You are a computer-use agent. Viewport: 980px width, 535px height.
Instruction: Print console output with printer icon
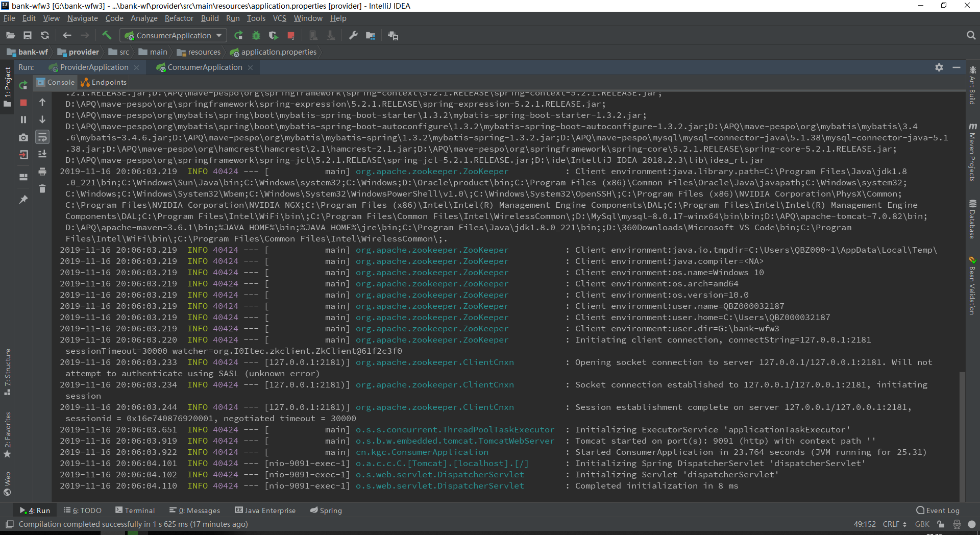42,171
